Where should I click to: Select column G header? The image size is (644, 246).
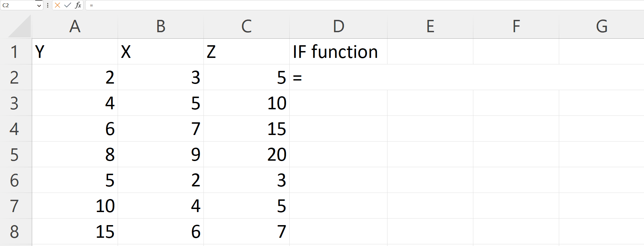(x=602, y=26)
